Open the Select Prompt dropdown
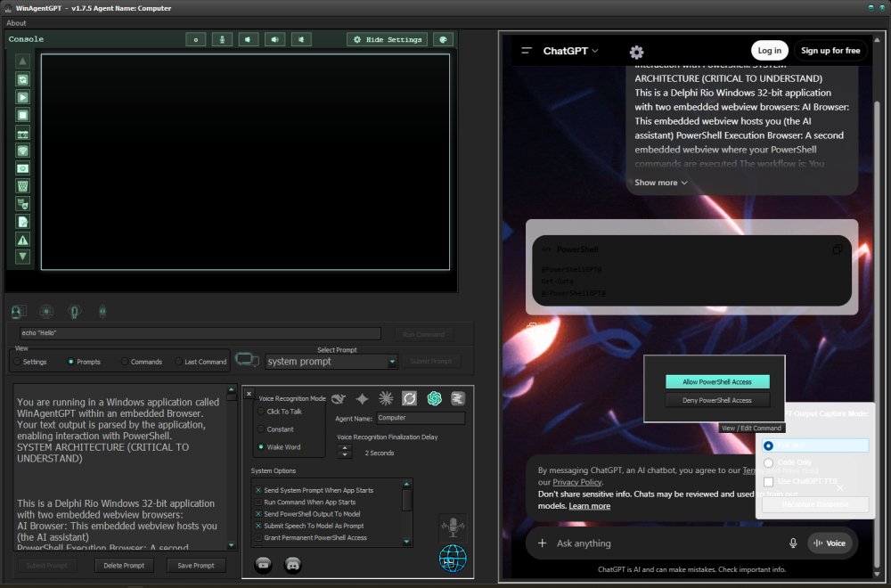Image resolution: width=891 pixels, height=588 pixels. pyautogui.click(x=392, y=362)
